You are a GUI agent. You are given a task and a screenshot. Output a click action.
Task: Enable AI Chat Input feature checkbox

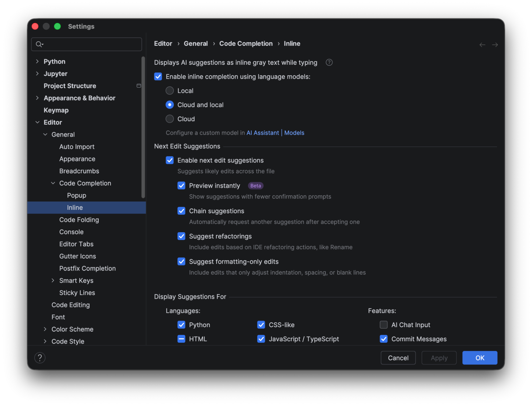pyautogui.click(x=383, y=325)
